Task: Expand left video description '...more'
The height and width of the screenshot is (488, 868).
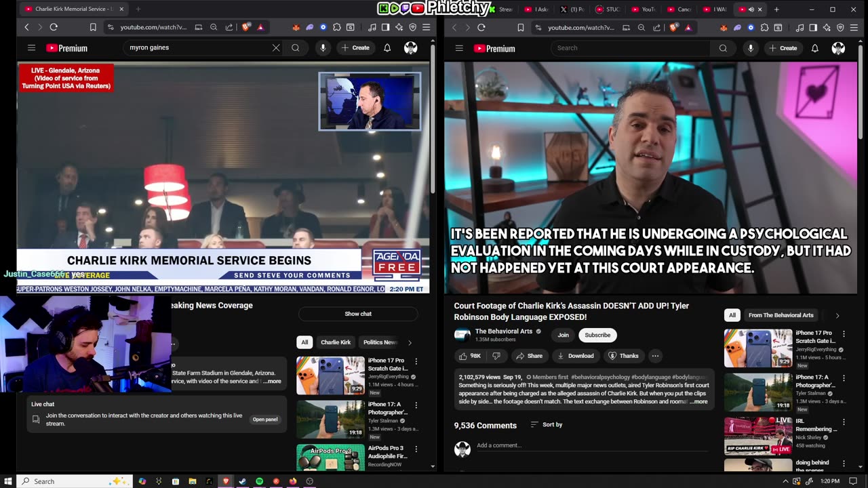Action: 273,382
